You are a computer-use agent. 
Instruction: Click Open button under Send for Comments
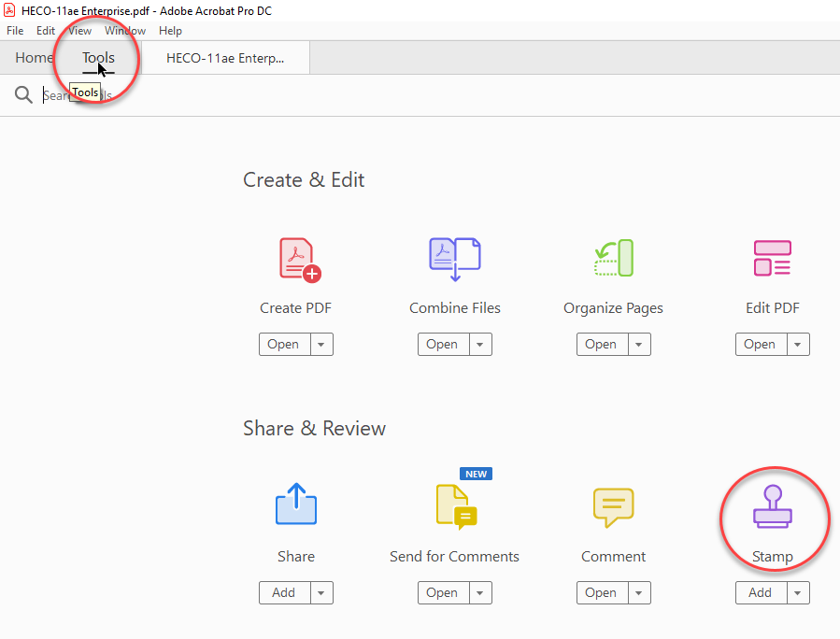[x=443, y=593]
